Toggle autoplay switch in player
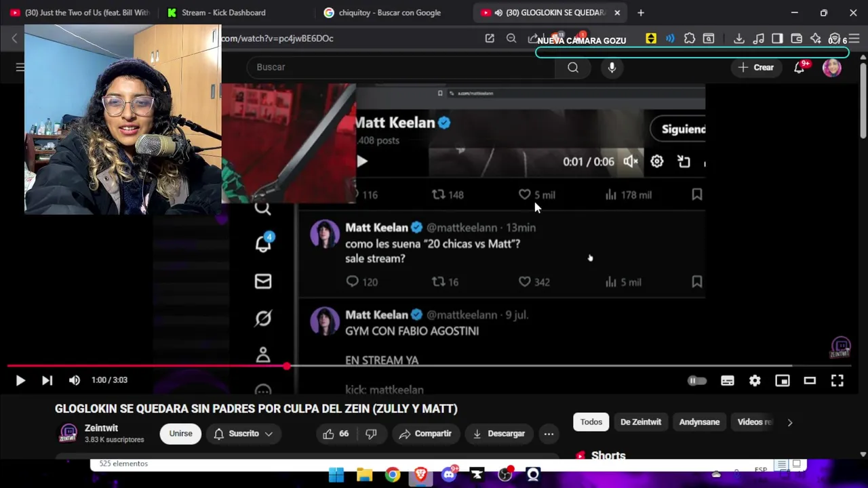The width and height of the screenshot is (868, 488). [697, 381]
